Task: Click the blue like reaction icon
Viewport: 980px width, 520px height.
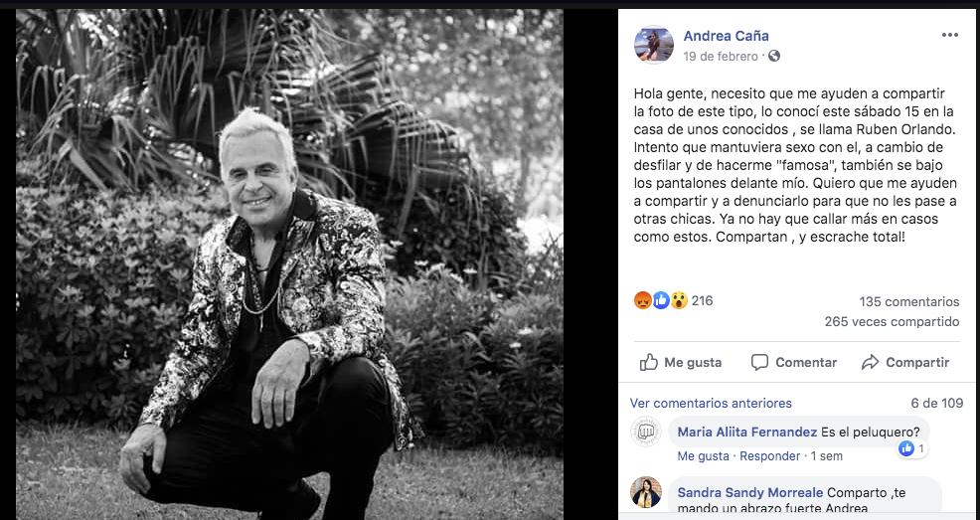Action: (661, 300)
